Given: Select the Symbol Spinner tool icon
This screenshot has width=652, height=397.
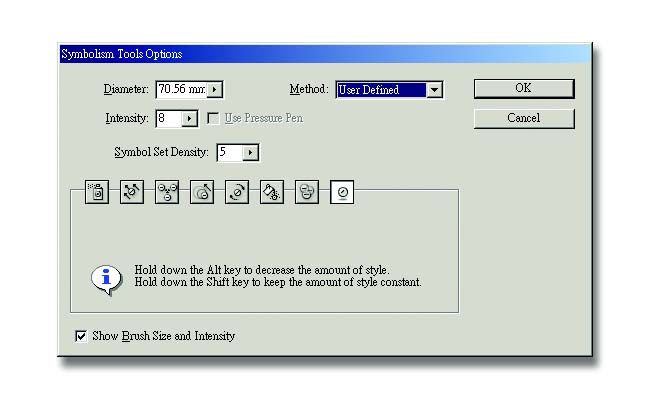Looking at the screenshot, I should pyautogui.click(x=237, y=192).
